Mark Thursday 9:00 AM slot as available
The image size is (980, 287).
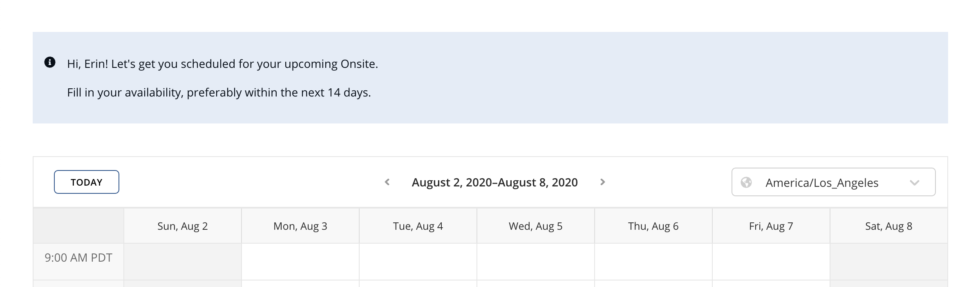pos(653,262)
